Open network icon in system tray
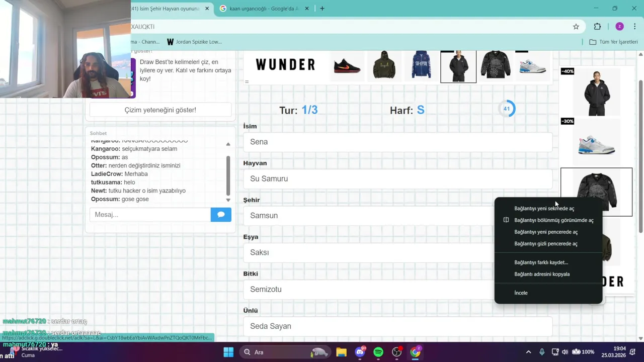The width and height of the screenshot is (644, 362). click(x=555, y=352)
